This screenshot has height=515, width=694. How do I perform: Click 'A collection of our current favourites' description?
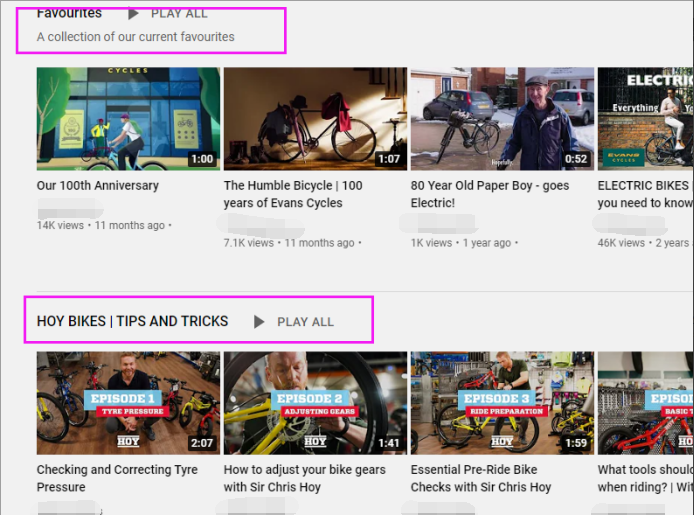135,37
